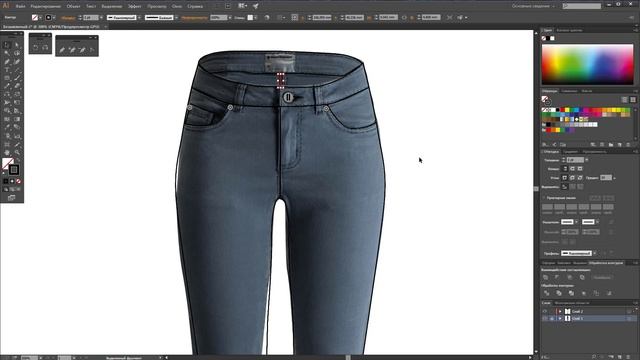Image resolution: width=640 pixels, height=360 pixels.
Task: Select the Eyedropper tool
Action: 7,128
